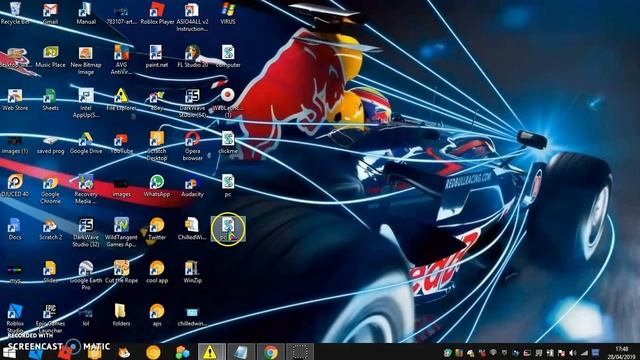Open the notebook app in the taskbar

coord(240,352)
